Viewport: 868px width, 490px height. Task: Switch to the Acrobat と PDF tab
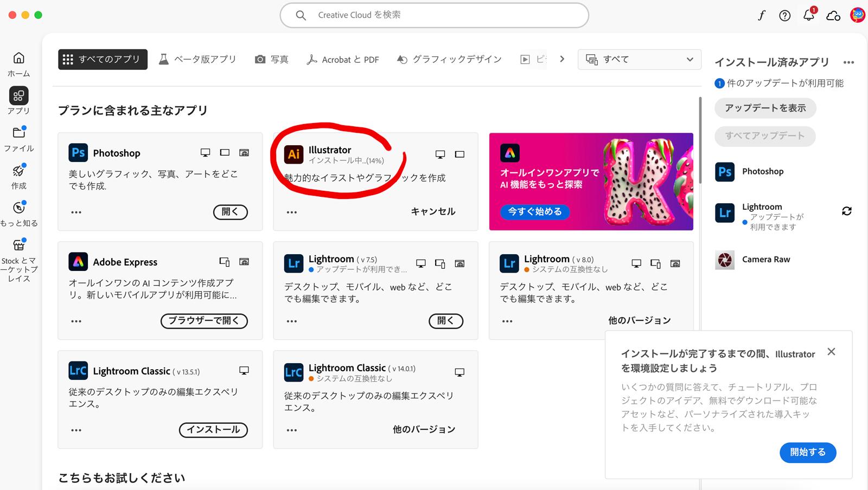[x=343, y=60]
